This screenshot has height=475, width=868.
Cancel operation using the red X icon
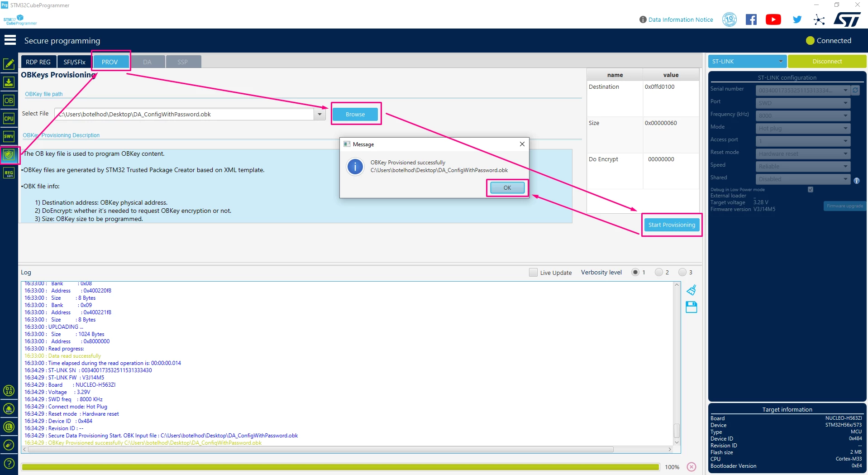click(692, 467)
